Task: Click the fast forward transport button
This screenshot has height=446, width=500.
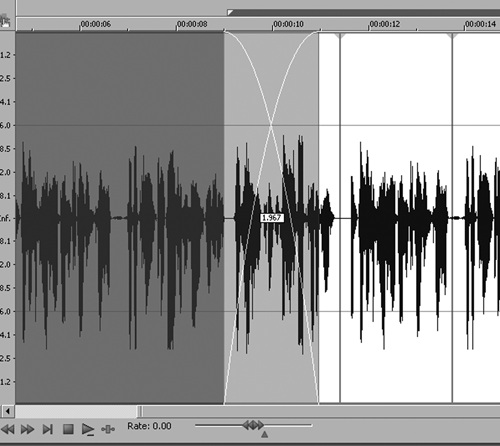Action: coord(27,429)
